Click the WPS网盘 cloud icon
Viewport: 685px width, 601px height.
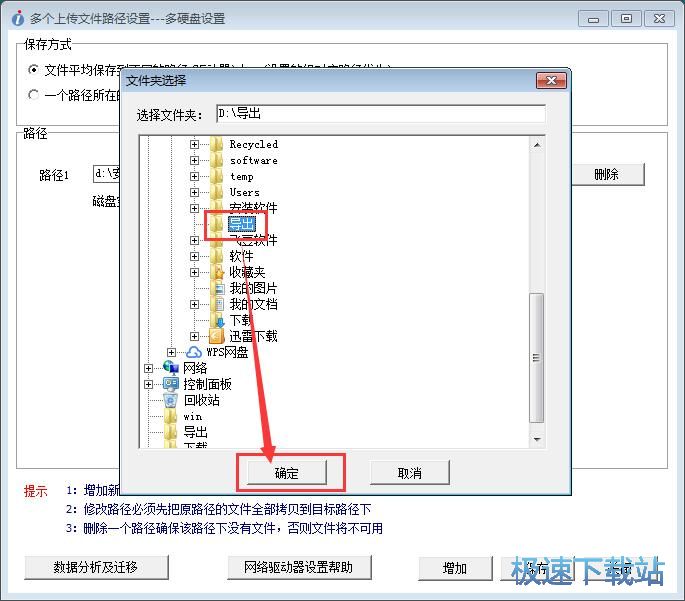click(x=194, y=352)
